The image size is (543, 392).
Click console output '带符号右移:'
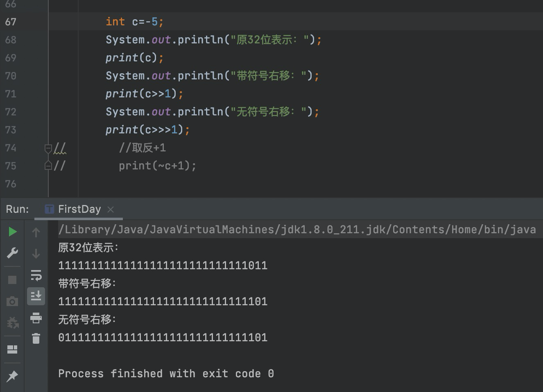(x=87, y=283)
